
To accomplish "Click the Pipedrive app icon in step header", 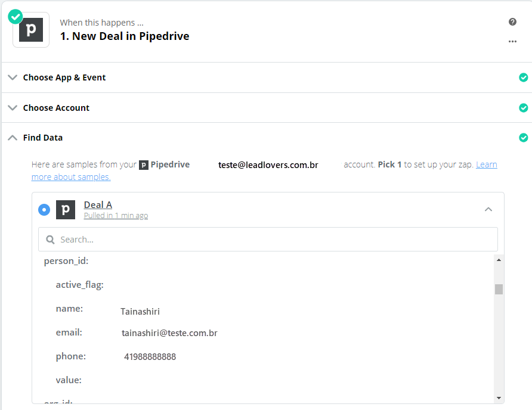I will 31,30.
